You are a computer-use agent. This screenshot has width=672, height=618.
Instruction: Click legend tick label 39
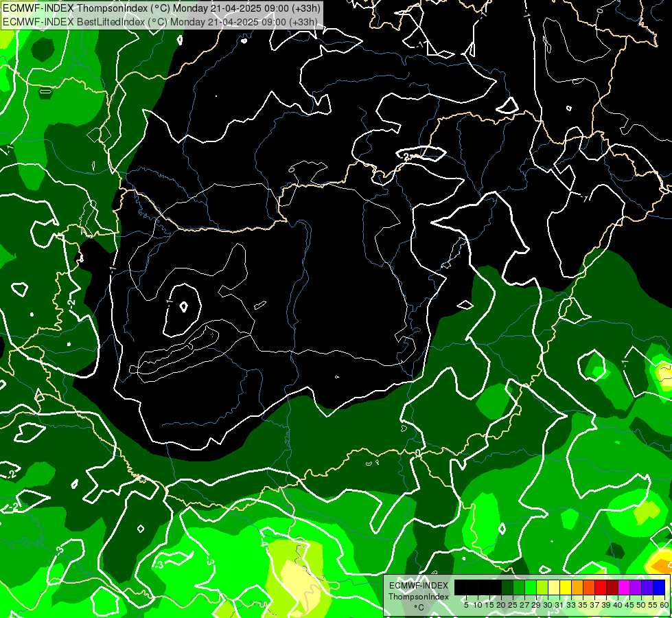[606, 605]
